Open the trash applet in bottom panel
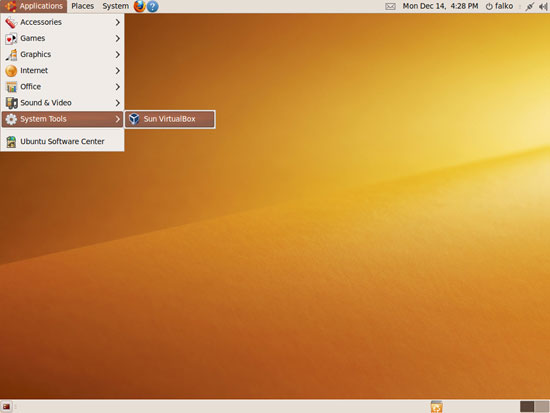The image size is (550, 413). tap(436, 407)
